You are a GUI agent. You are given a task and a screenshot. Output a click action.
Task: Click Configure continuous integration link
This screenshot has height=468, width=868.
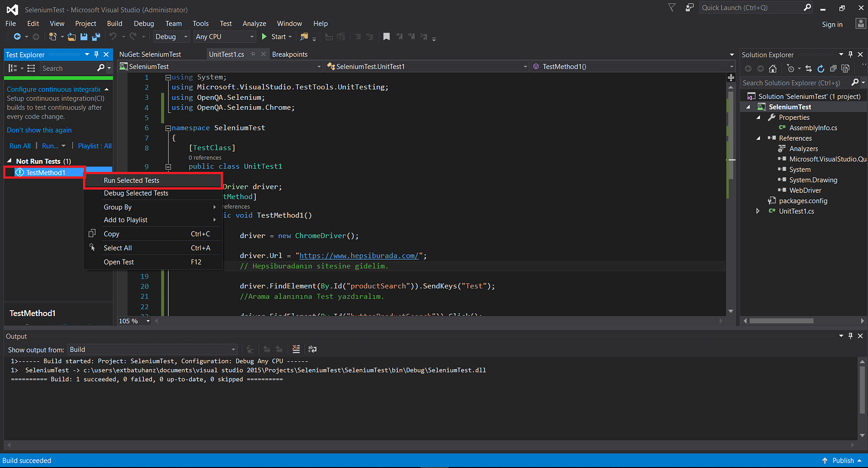[54, 89]
